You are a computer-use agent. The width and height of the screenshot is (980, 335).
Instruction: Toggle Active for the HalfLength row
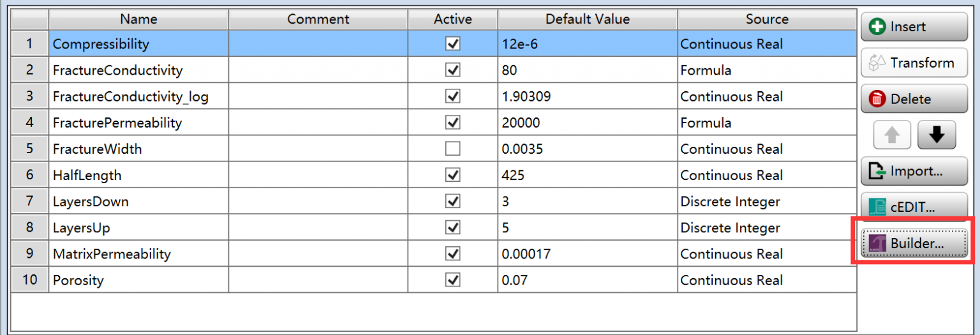[x=452, y=175]
